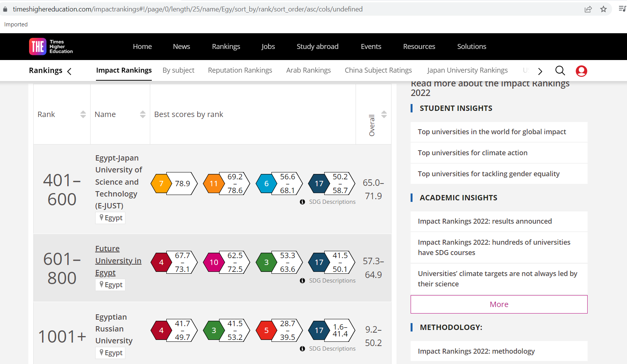Collapse the Rankings back chevron
Viewport: 627px width, 364px height.
(69, 71)
